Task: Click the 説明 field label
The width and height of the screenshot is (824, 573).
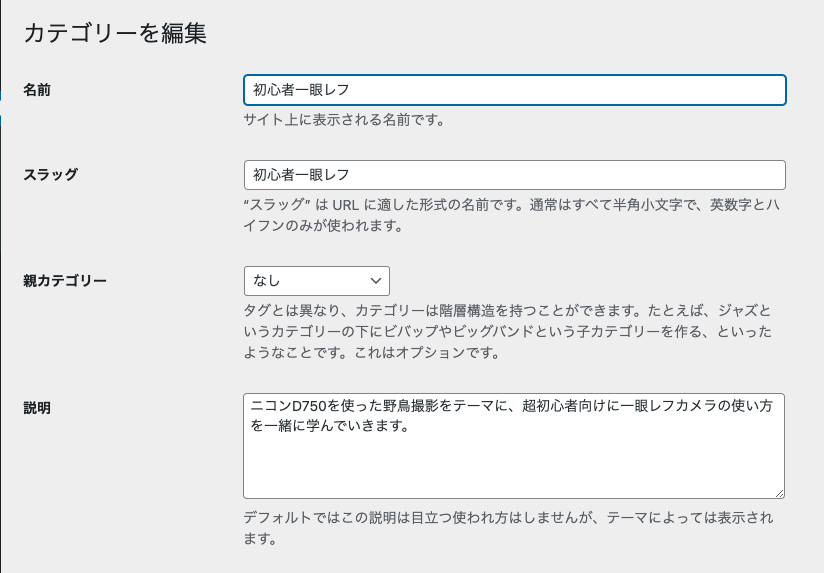Action: [x=37, y=408]
